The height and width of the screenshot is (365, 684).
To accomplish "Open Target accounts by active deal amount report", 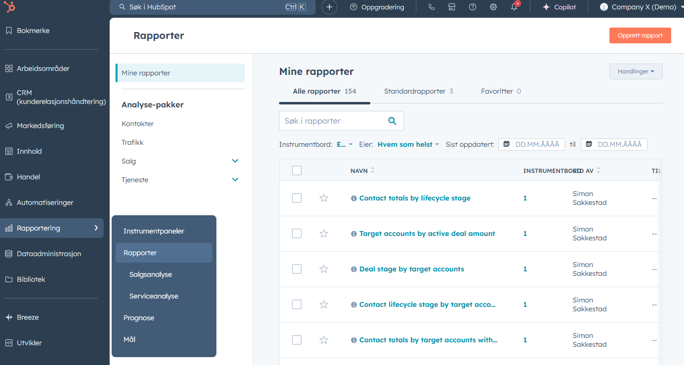I will [x=427, y=234].
